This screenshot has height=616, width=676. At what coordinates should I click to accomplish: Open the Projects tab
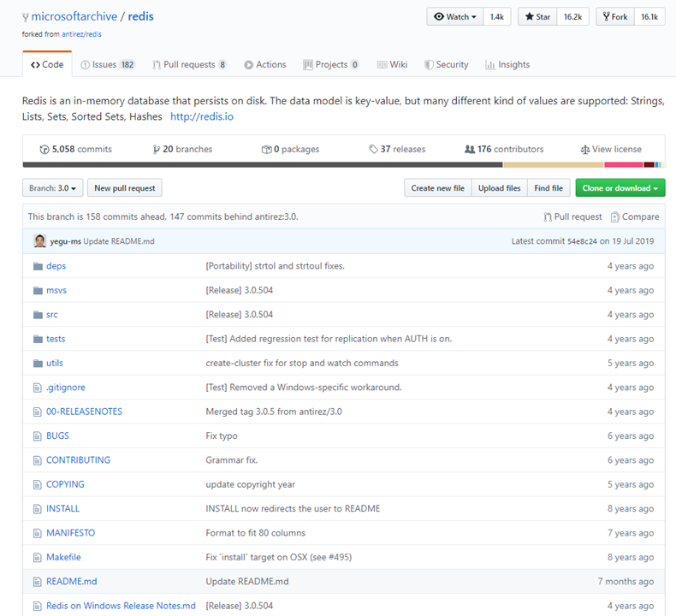[331, 65]
